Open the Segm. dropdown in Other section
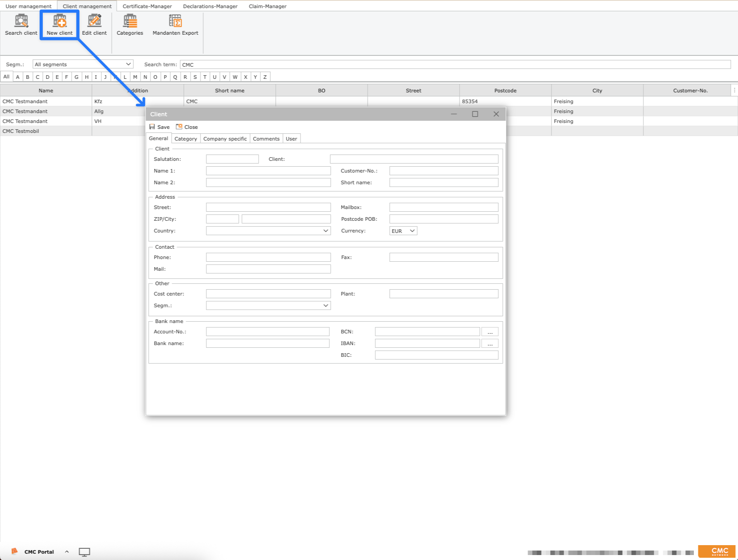Image resolution: width=738 pixels, height=560 pixels. 325,305
